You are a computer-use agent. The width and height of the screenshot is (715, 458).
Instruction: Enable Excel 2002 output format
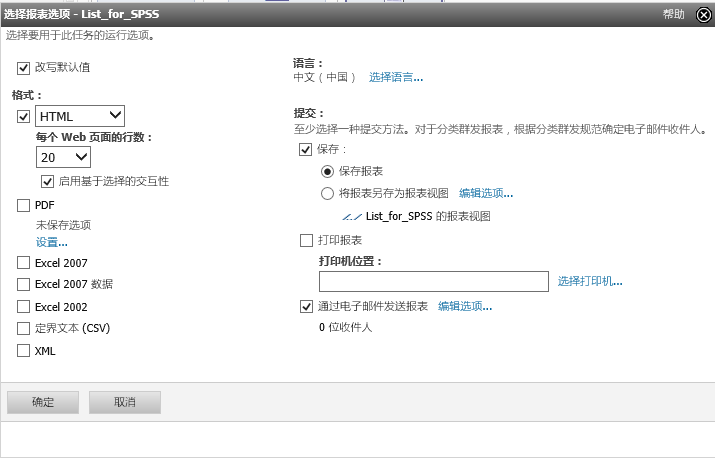coord(23,307)
